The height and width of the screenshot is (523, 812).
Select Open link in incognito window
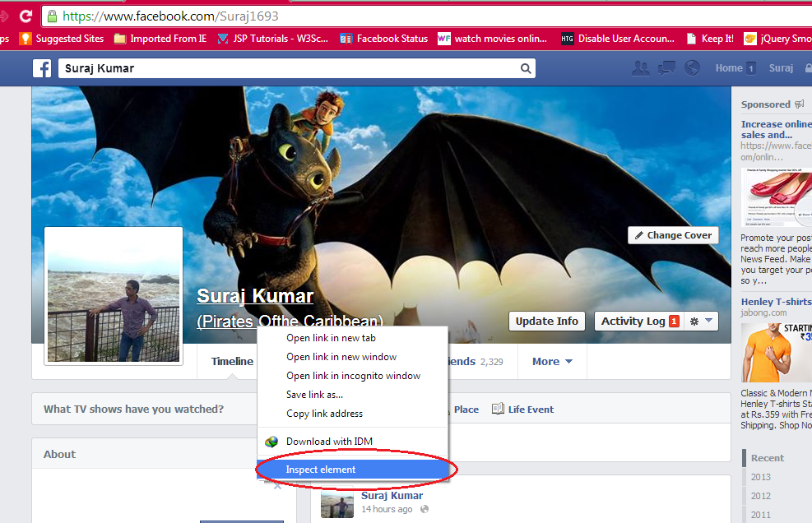353,376
